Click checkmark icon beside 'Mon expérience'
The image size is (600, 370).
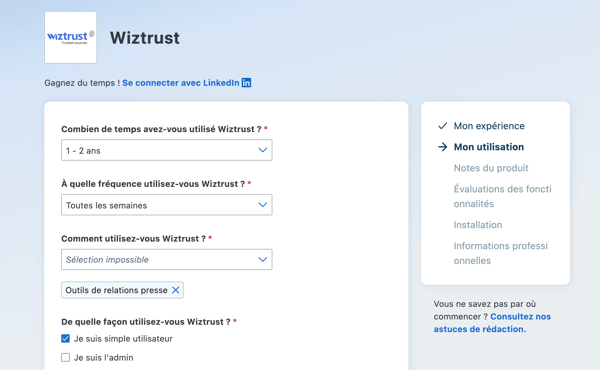(442, 126)
